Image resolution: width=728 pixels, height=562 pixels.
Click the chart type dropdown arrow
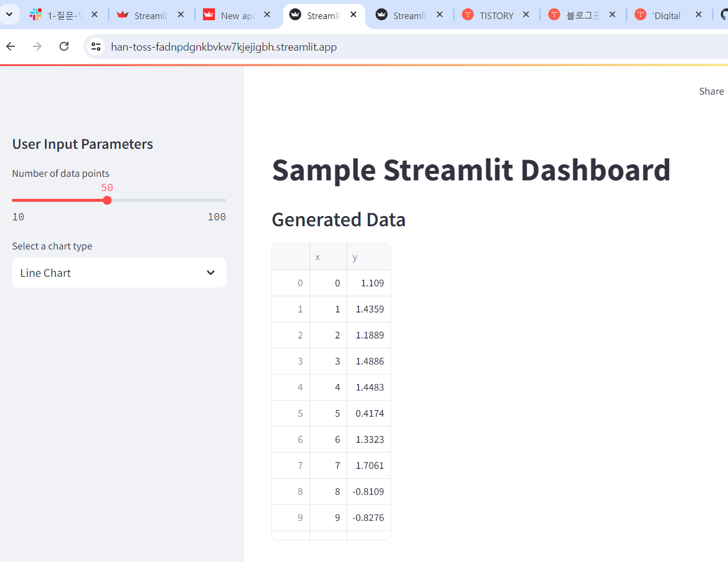[x=211, y=273]
